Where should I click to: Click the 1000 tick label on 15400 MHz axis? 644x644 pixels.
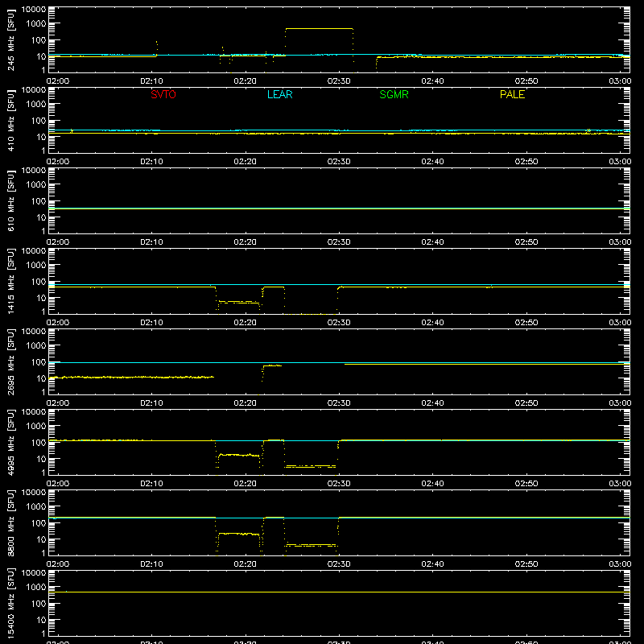(x=36, y=588)
